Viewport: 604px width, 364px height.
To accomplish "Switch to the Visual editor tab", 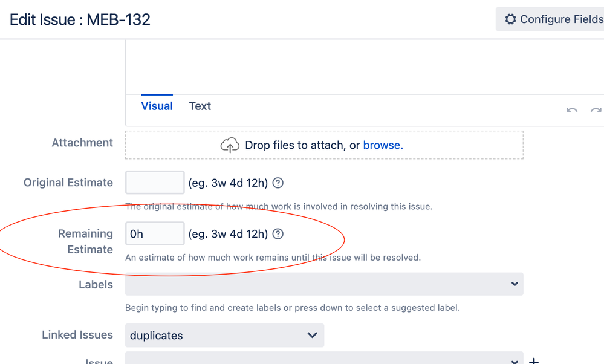I will coord(157,106).
